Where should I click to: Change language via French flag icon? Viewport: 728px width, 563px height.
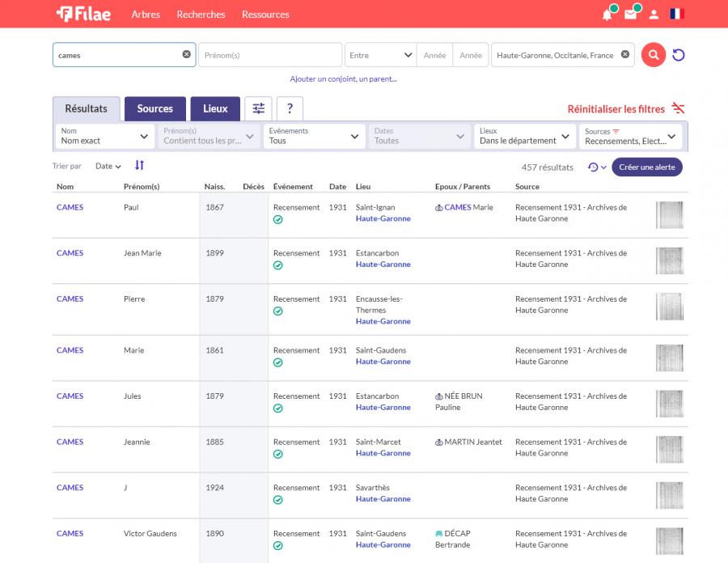pos(676,14)
